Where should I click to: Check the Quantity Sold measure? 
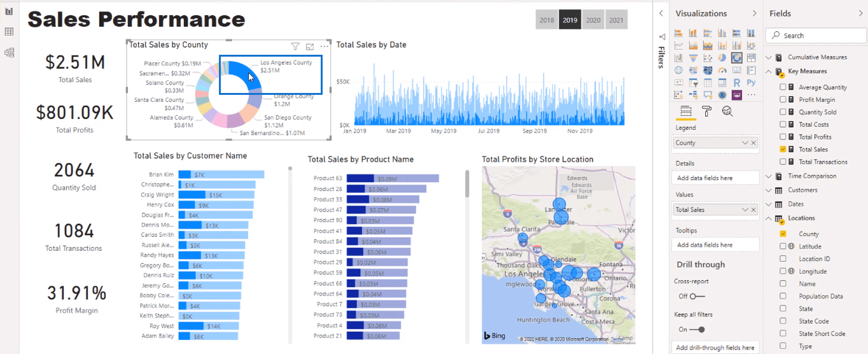click(783, 112)
